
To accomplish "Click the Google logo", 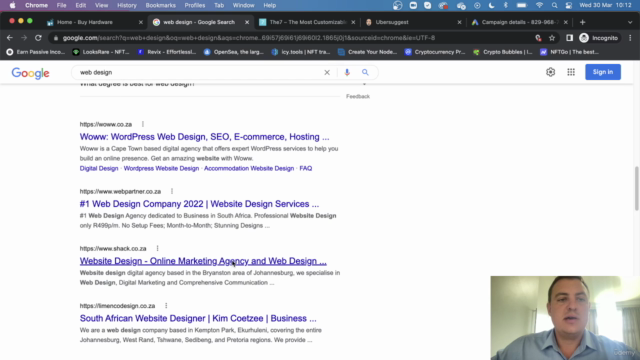I will pyautogui.click(x=31, y=73).
